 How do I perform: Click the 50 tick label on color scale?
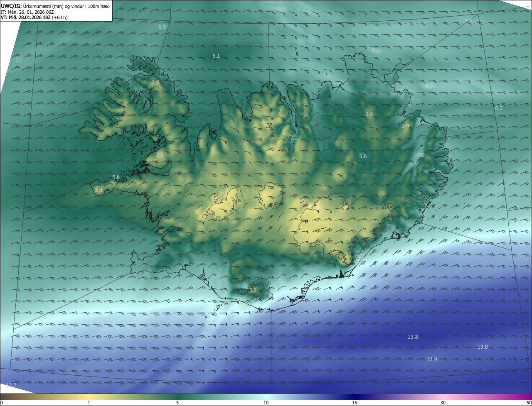[x=529, y=403]
